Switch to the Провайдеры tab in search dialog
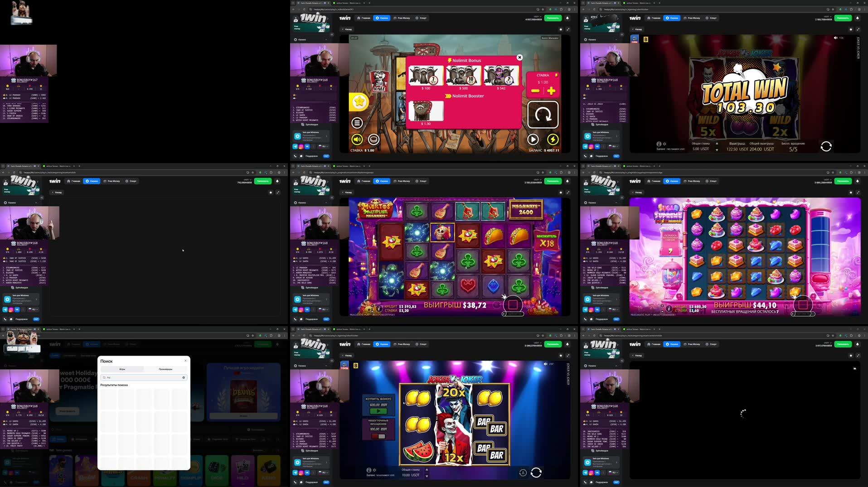This screenshot has height=487, width=868. (x=166, y=369)
